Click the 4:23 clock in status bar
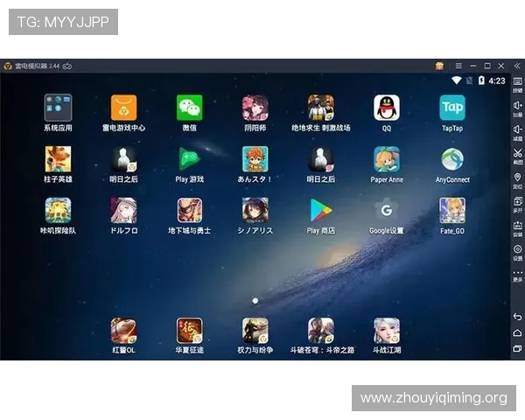 click(x=497, y=80)
